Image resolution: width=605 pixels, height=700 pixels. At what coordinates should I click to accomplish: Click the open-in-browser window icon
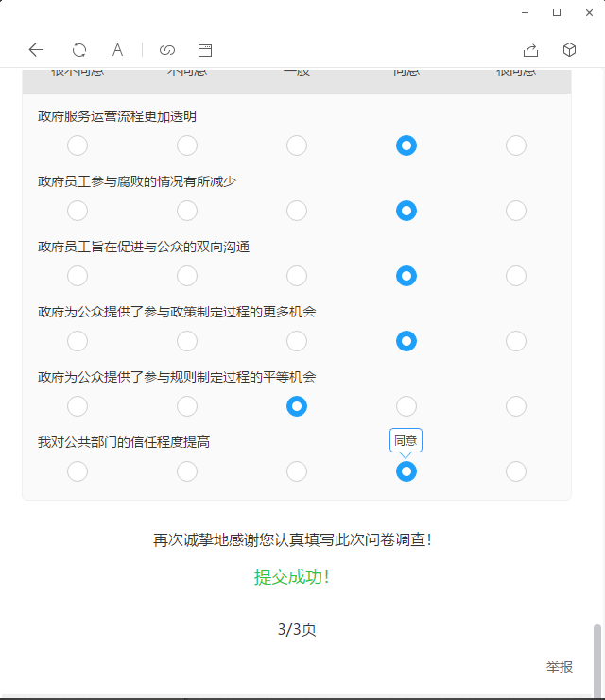point(205,50)
